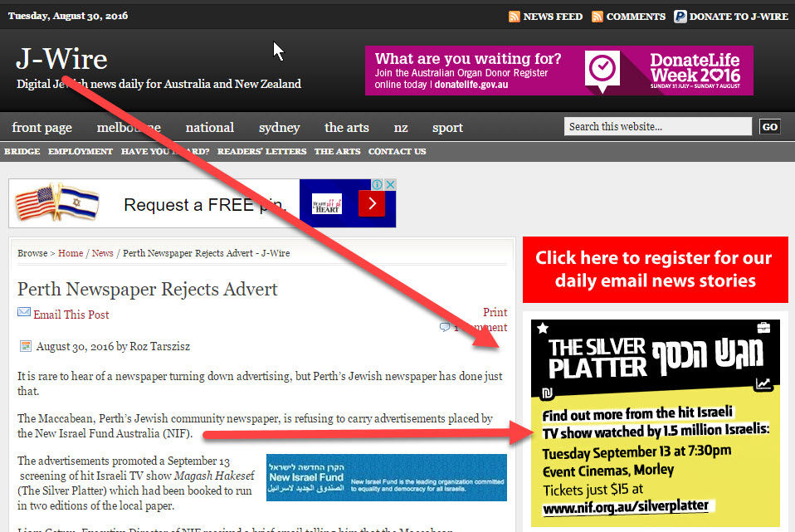Open the arts main menu item
The height and width of the screenshot is (532, 795).
[347, 127]
